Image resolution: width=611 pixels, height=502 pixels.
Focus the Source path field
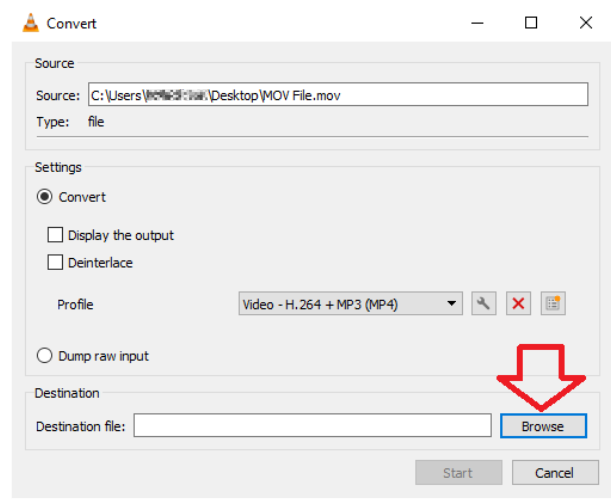tap(337, 95)
